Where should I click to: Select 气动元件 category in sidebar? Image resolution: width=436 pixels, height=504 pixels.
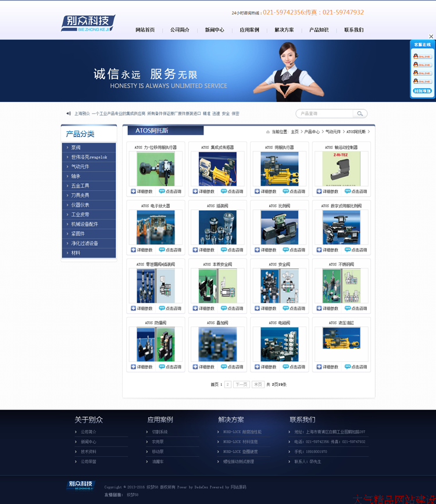[x=88, y=166]
